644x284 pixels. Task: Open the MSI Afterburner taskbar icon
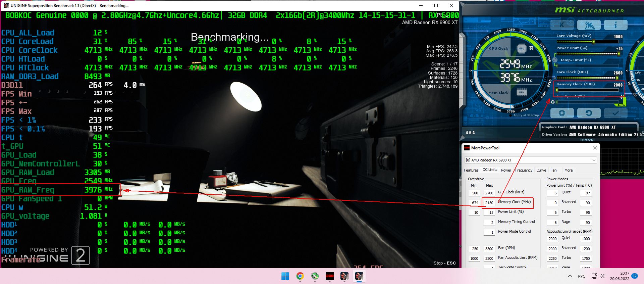[x=315, y=276]
